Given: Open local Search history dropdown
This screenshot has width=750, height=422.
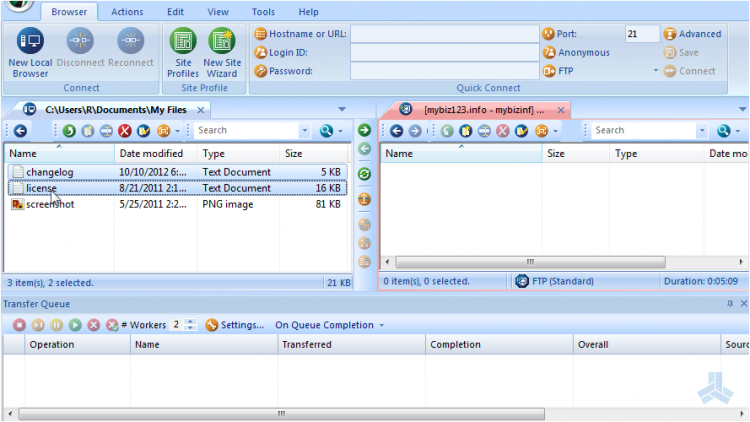Looking at the screenshot, I should click(305, 130).
